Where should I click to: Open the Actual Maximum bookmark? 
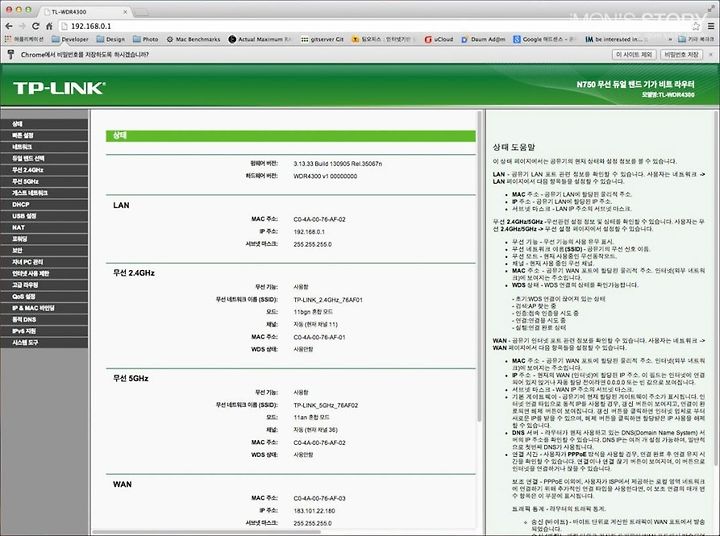tap(260, 39)
